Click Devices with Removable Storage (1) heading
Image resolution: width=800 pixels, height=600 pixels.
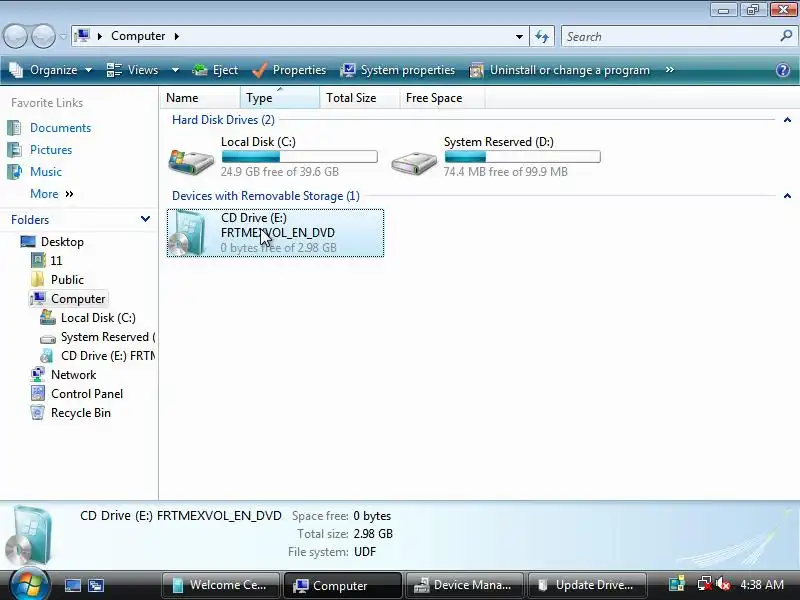[x=266, y=196]
